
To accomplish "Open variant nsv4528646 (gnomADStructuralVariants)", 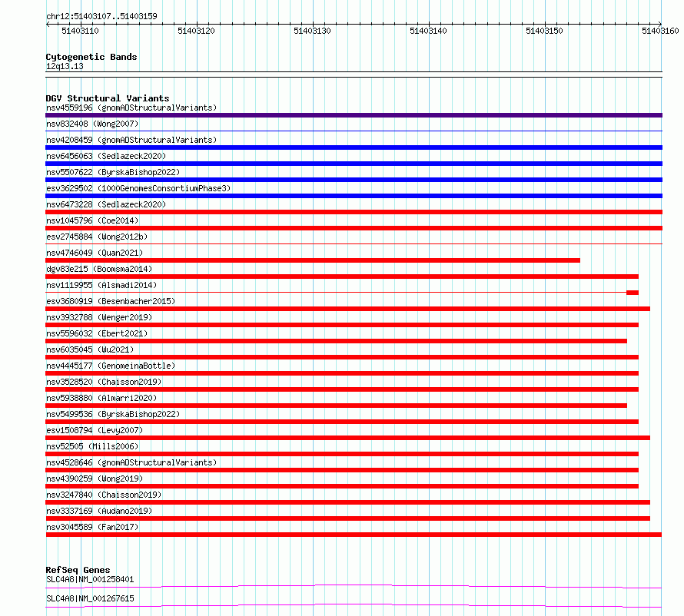I will (x=131, y=462).
